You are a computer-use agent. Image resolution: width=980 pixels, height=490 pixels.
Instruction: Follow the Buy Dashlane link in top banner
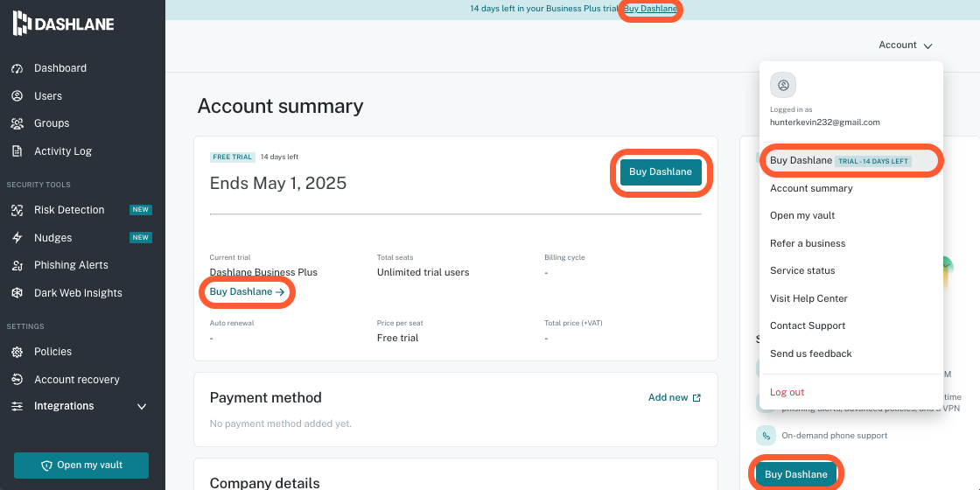coord(650,9)
